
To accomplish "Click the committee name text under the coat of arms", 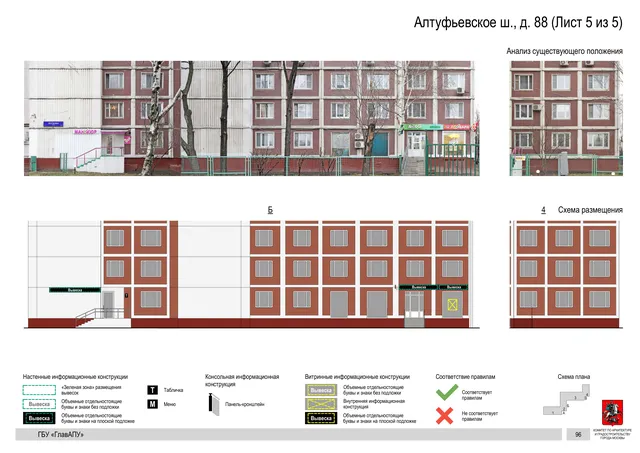I will [x=613, y=434].
